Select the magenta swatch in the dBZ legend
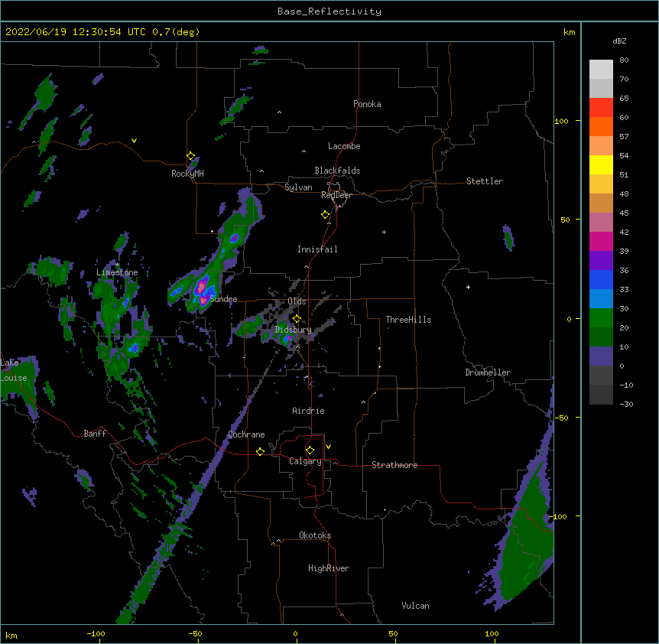The height and width of the screenshot is (644, 659). [x=601, y=241]
